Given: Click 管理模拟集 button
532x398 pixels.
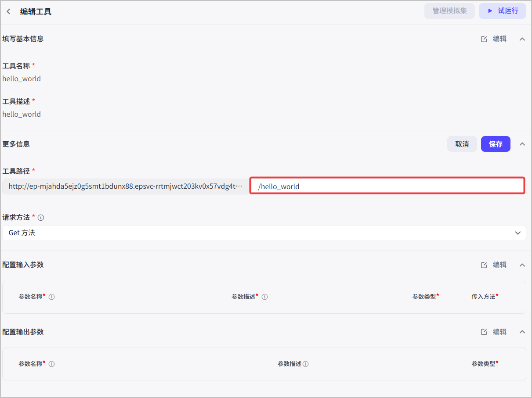Looking at the screenshot, I should [x=449, y=11].
